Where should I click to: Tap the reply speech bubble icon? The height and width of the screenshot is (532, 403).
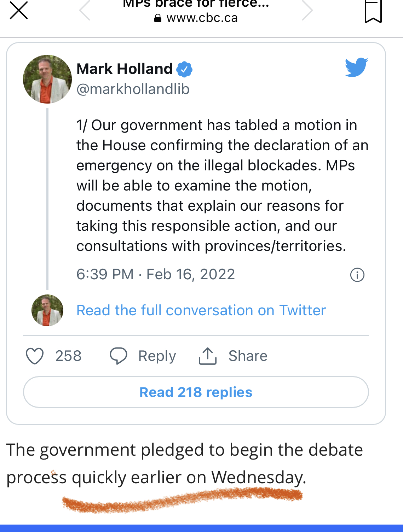click(119, 356)
